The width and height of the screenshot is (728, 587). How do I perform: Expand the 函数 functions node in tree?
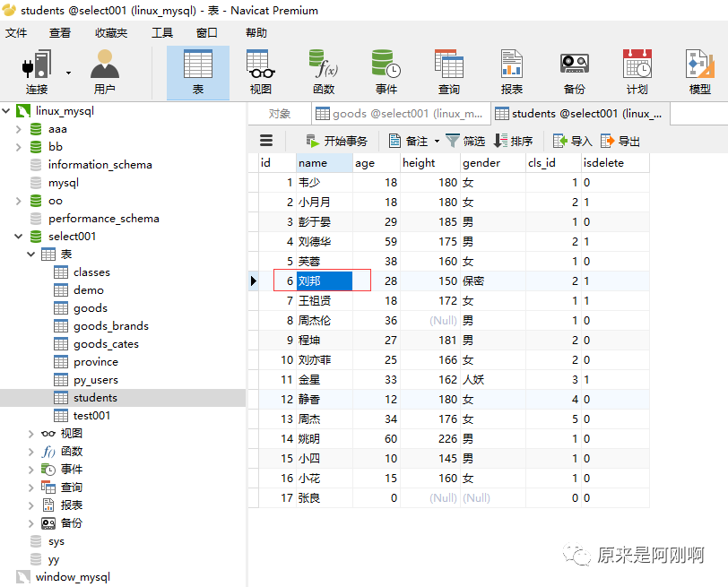coord(31,452)
